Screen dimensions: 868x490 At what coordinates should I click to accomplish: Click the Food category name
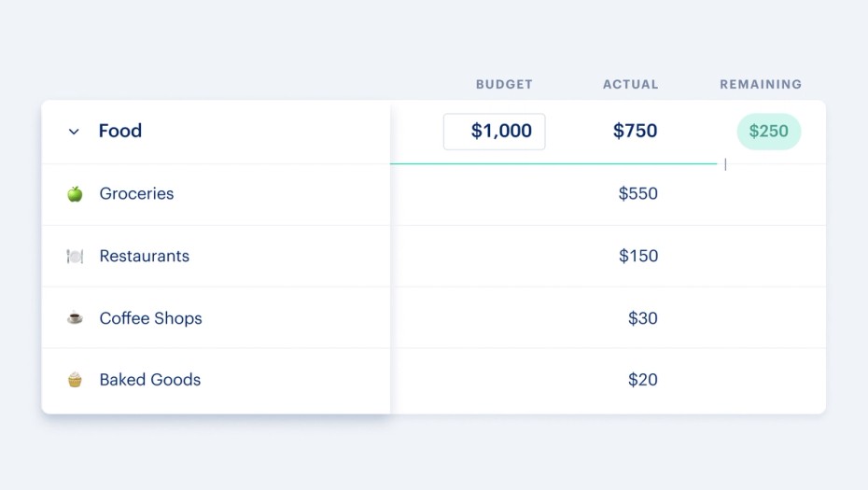(x=120, y=132)
